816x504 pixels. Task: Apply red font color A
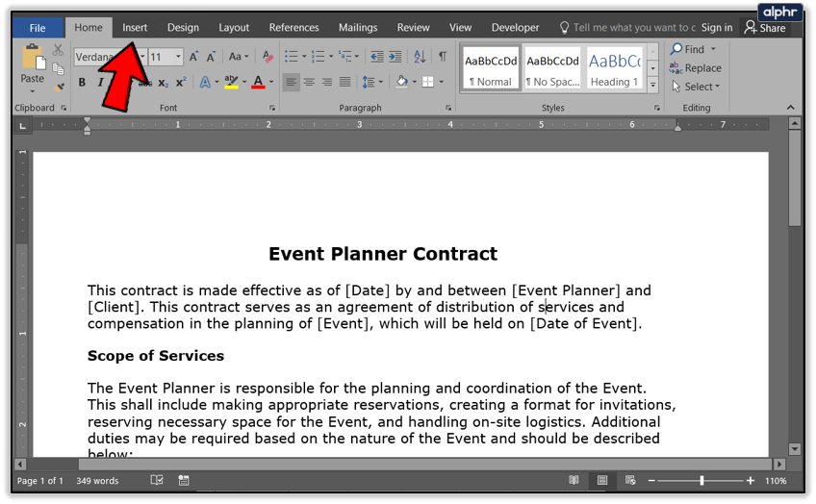click(258, 82)
